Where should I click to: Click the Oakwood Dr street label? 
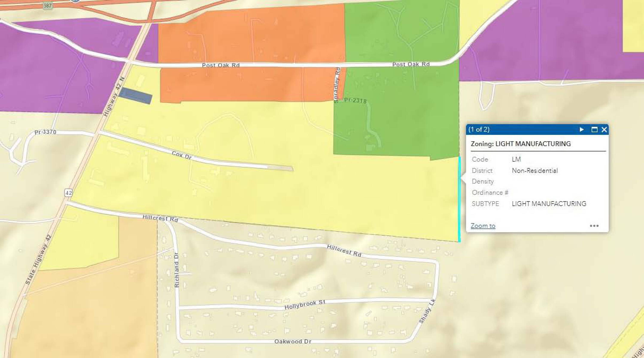(293, 341)
